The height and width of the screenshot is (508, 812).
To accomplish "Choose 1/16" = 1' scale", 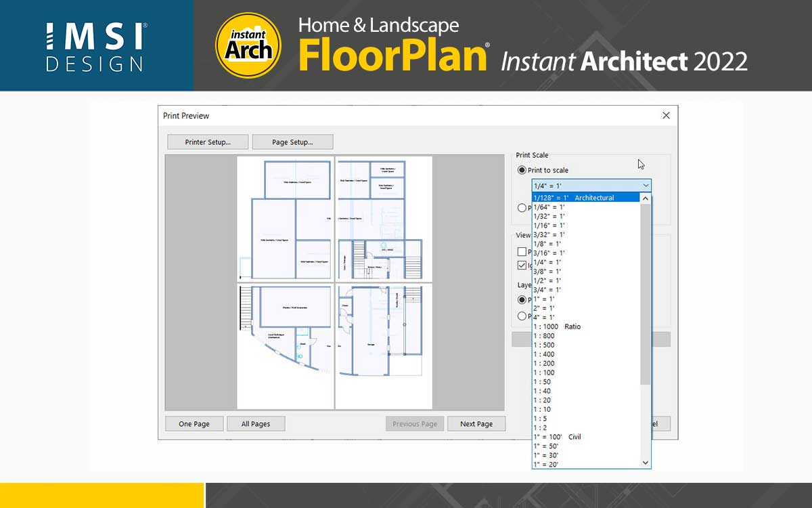I will (x=585, y=226).
